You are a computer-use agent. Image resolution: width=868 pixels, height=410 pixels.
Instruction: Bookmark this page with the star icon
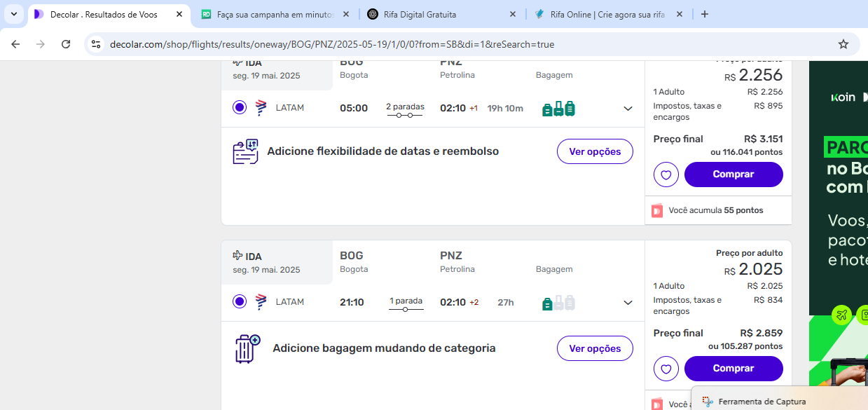point(843,44)
